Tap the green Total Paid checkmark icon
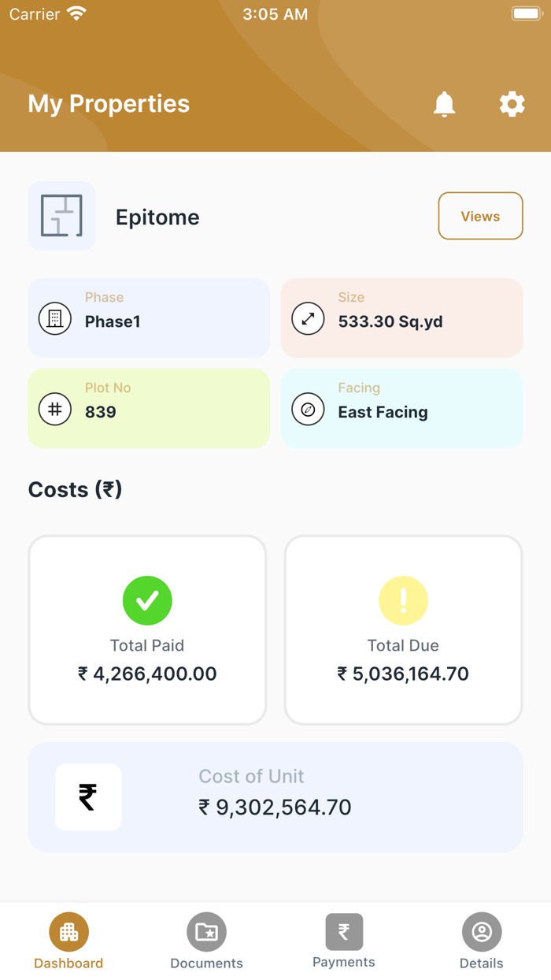The image size is (551, 980). [147, 600]
